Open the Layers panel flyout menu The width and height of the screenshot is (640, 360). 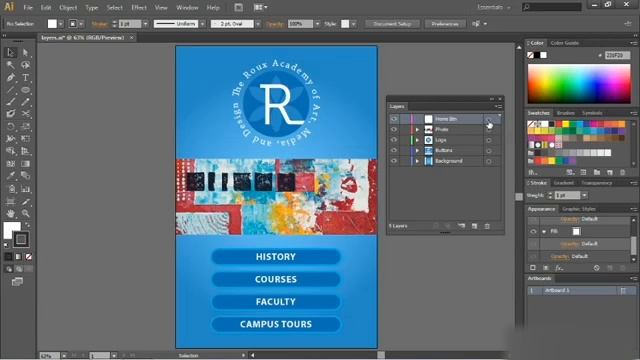click(498, 106)
